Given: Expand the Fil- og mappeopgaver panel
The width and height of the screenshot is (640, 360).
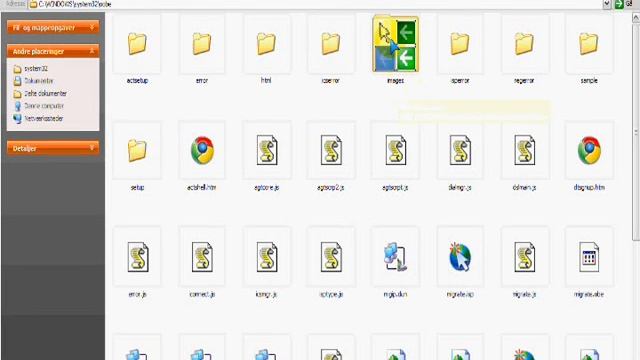Looking at the screenshot, I should coord(53,27).
